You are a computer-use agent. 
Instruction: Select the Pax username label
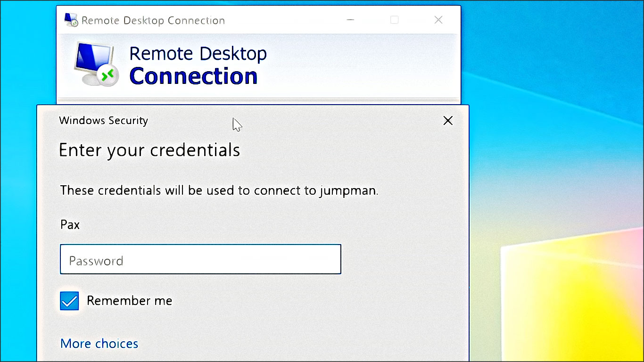coord(69,225)
